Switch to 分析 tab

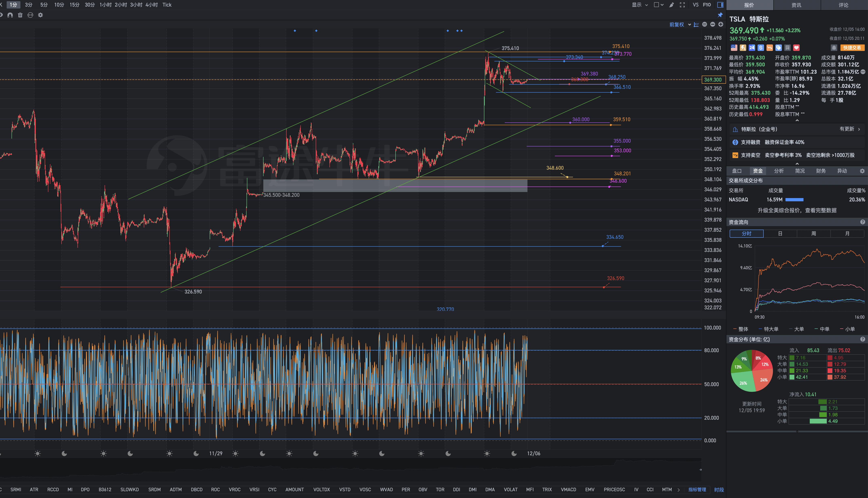click(x=779, y=171)
